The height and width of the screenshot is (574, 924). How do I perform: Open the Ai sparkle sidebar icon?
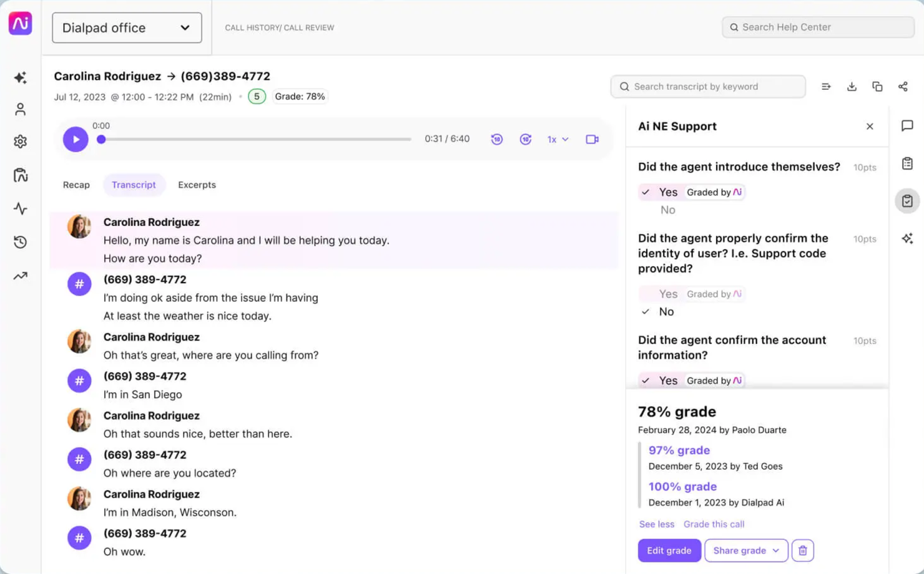pos(20,77)
